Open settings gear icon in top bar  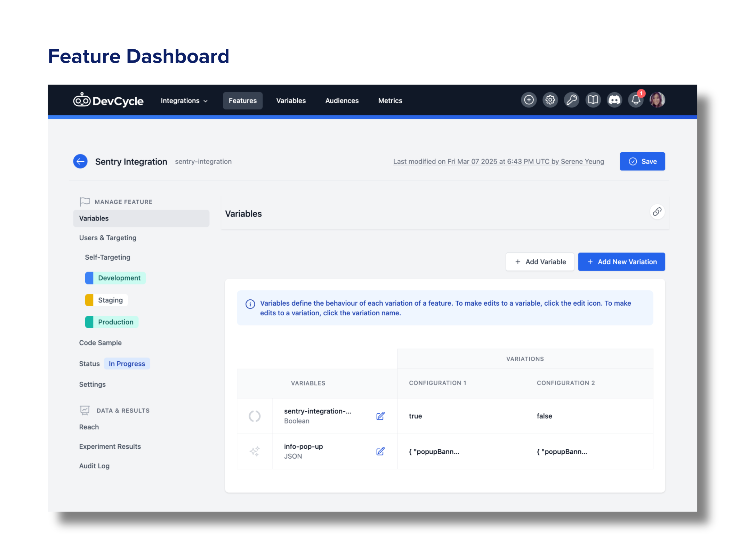(x=550, y=100)
